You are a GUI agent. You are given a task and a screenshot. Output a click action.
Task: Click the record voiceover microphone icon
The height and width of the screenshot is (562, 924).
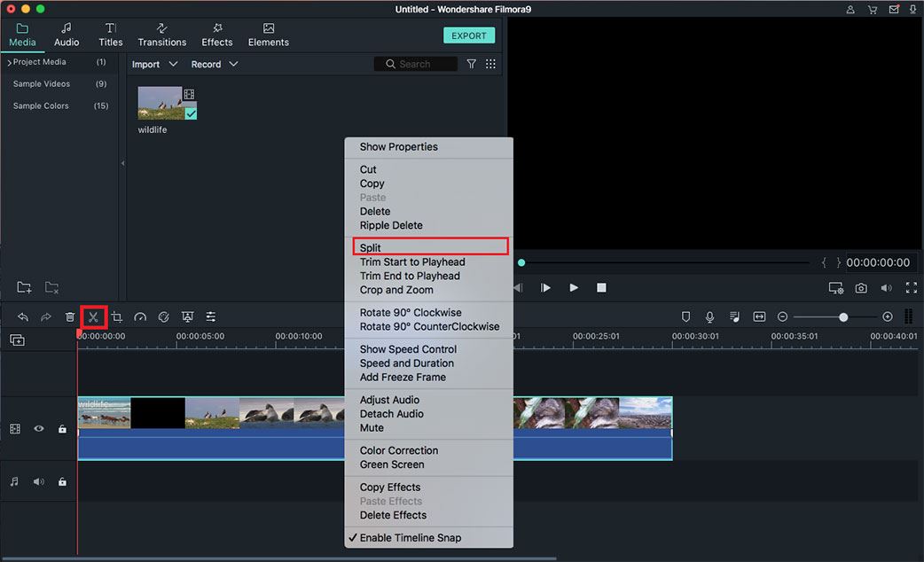[x=709, y=316]
